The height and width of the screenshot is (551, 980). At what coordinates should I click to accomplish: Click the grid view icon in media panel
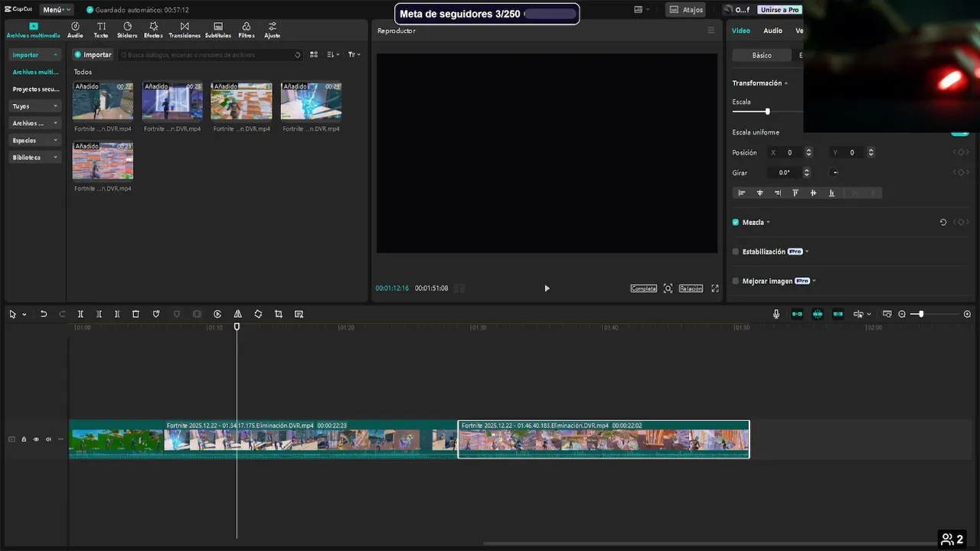click(x=314, y=54)
